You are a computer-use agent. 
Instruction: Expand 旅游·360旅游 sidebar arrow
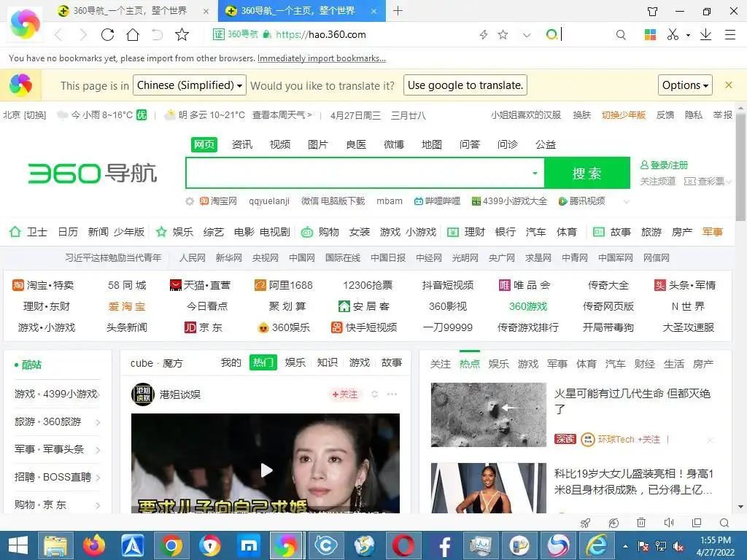pyautogui.click(x=98, y=422)
